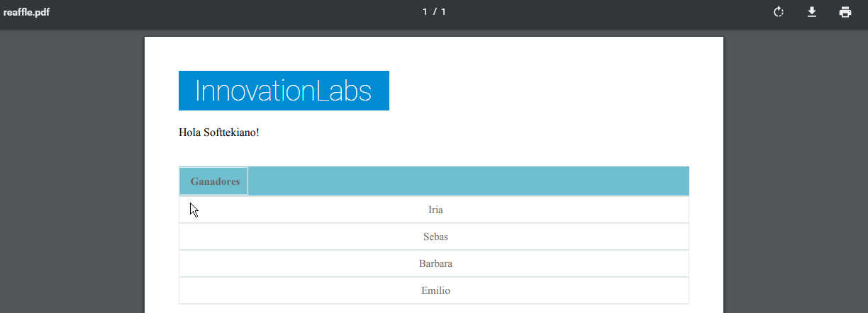Select the Barbara name in the table
Image resolution: width=868 pixels, height=313 pixels.
point(435,264)
